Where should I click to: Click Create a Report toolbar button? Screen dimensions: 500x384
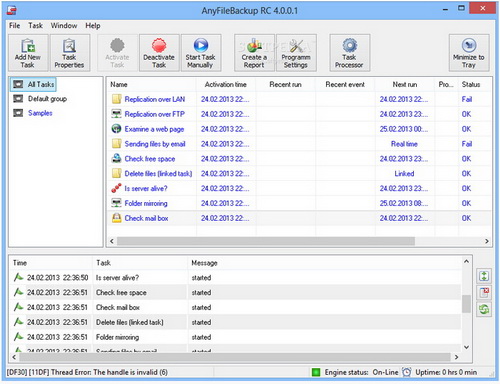pos(254,53)
